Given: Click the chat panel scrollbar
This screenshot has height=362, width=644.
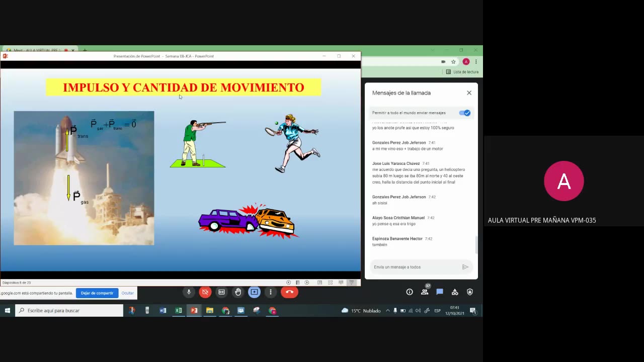Looking at the screenshot, I should [x=476, y=244].
